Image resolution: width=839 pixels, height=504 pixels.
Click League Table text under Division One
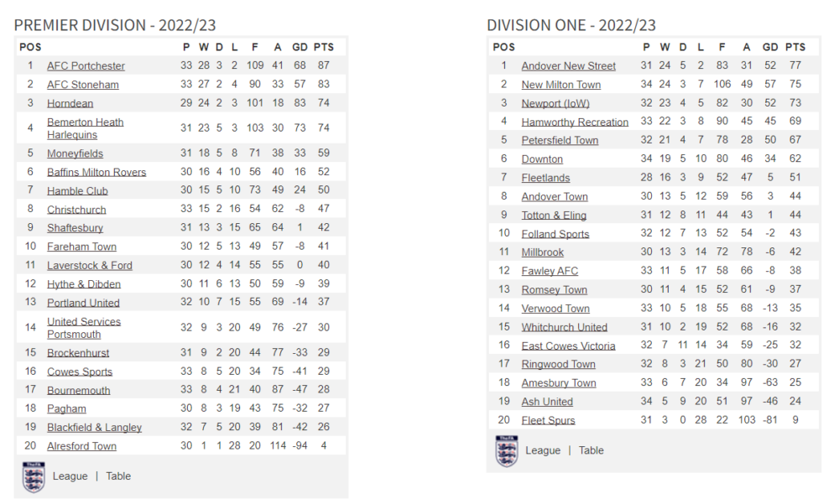coord(565,450)
